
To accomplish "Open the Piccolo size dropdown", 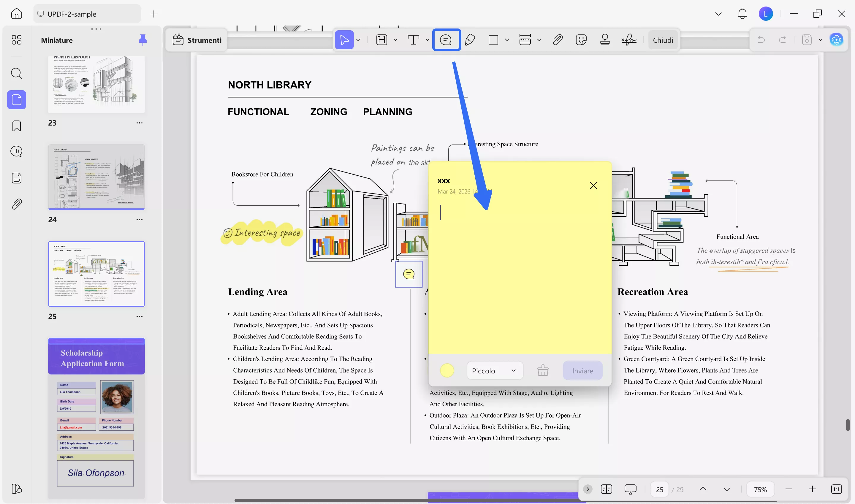I will click(494, 370).
